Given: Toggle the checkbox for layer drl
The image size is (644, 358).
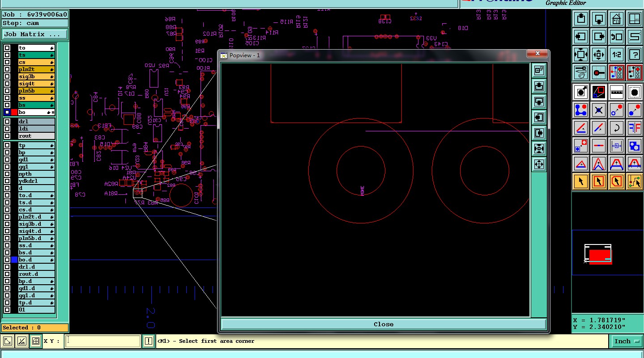Looking at the screenshot, I should pyautogui.click(x=7, y=122).
